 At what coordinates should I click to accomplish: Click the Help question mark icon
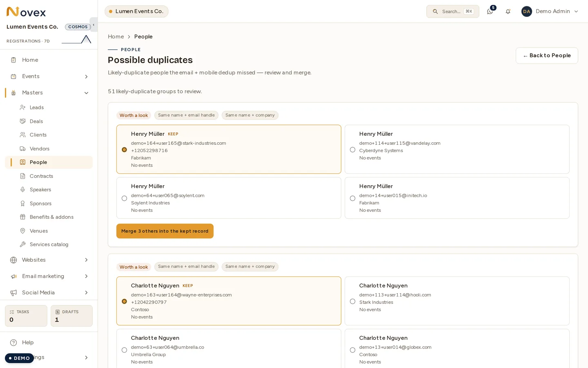(x=13, y=343)
